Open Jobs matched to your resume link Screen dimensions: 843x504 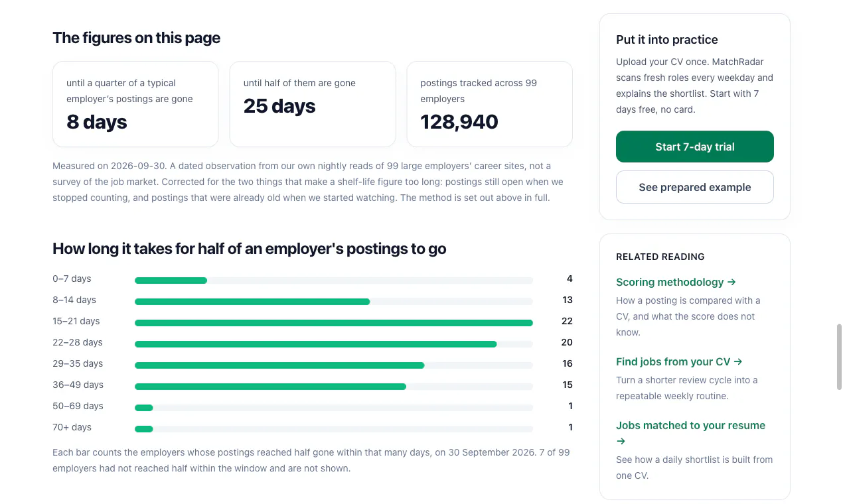(690, 432)
